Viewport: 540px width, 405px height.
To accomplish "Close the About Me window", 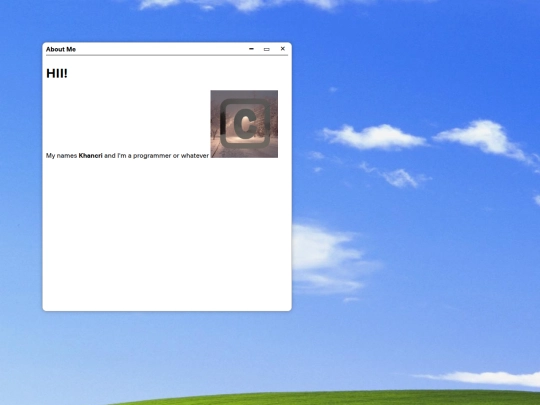I will (x=283, y=49).
